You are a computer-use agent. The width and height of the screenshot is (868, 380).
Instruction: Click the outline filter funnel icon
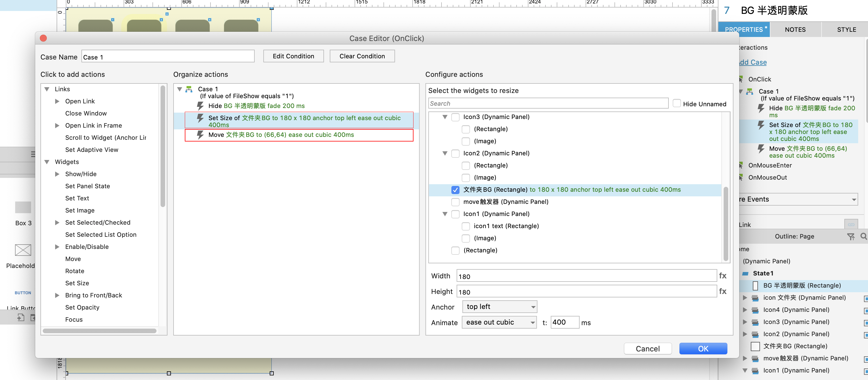coord(850,236)
